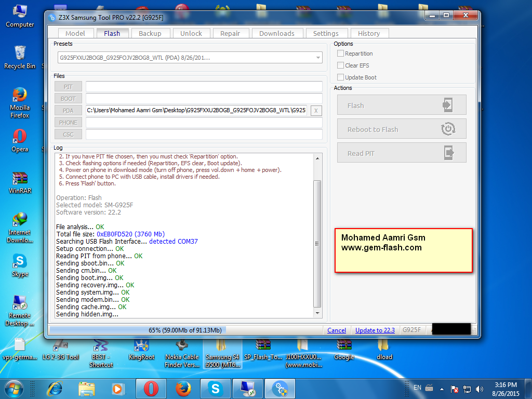Click the CSC file button
Screen dimensions: 532x399
[x=68, y=135]
